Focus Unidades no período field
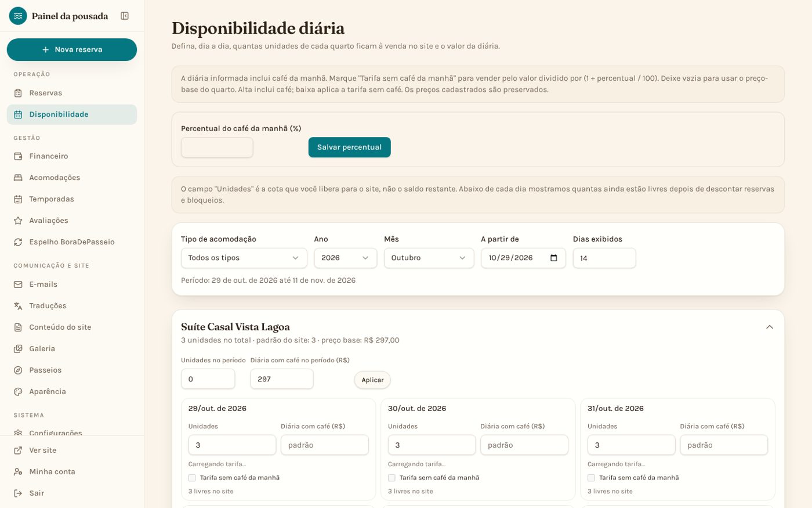 tap(208, 379)
